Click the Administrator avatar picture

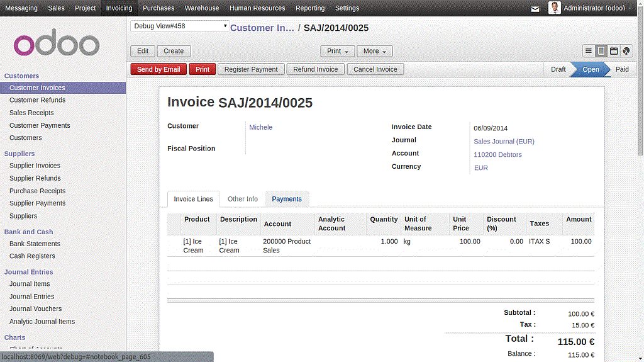click(x=554, y=8)
